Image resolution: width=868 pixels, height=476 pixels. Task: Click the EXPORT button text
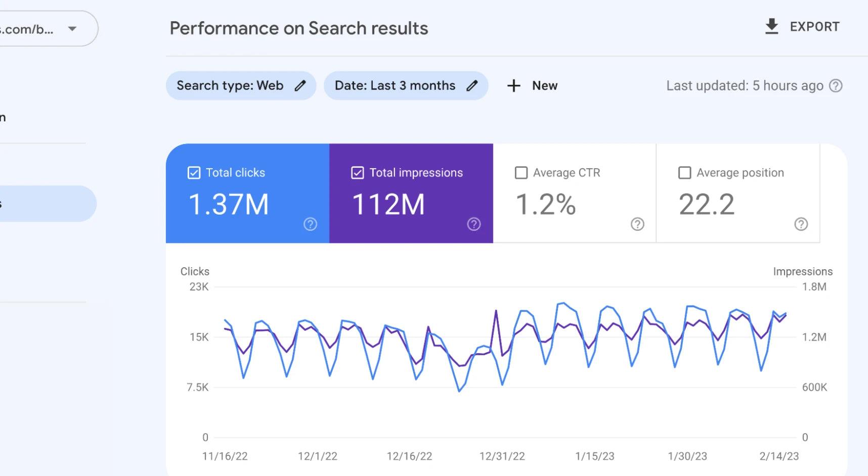tap(814, 27)
